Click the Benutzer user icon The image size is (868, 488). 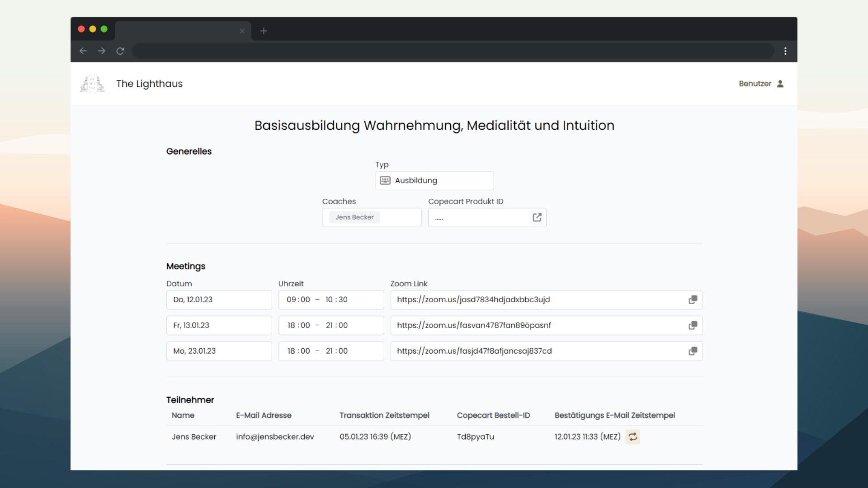point(780,84)
